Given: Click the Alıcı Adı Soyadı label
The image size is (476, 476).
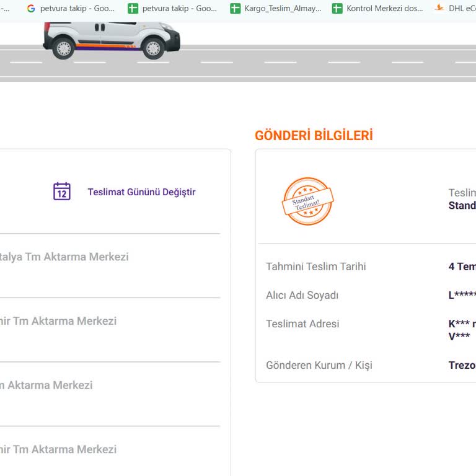Looking at the screenshot, I should [x=302, y=295].
